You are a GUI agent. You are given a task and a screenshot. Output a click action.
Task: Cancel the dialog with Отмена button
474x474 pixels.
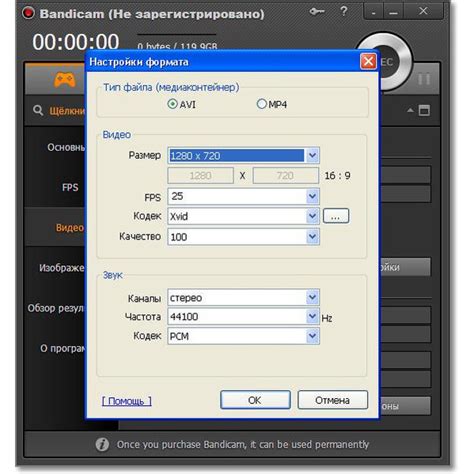click(332, 400)
